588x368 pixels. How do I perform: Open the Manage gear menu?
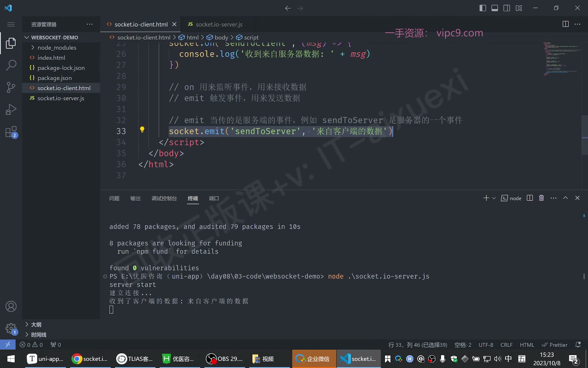point(11,328)
